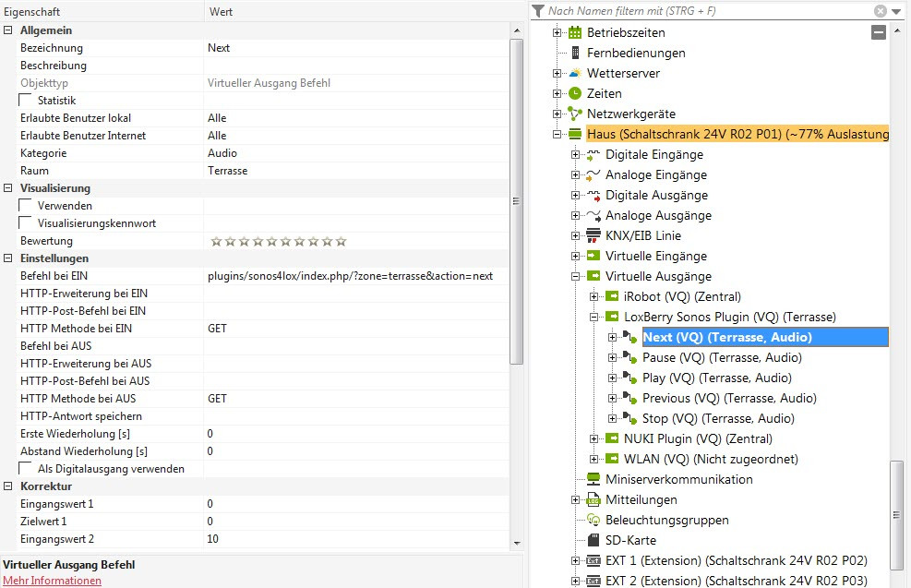
Task: Set rating using the Bewertung stars
Action: [278, 241]
